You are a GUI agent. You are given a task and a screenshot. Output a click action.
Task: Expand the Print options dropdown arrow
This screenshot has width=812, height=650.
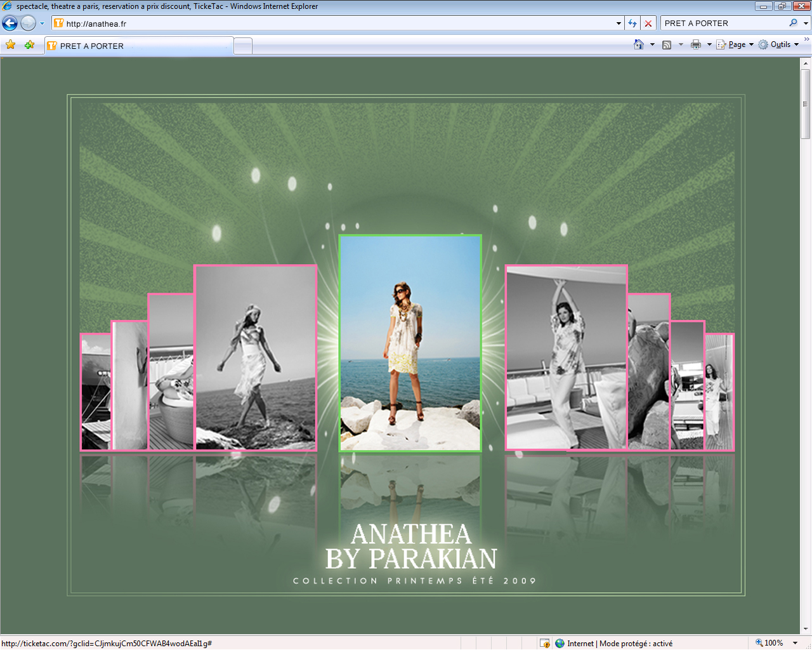(709, 44)
